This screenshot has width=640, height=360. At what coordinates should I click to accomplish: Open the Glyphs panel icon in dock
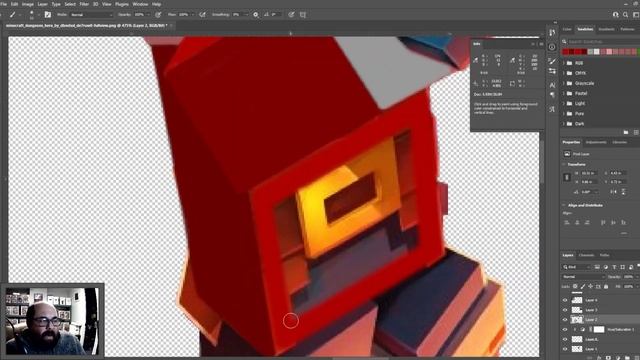pos(552,109)
